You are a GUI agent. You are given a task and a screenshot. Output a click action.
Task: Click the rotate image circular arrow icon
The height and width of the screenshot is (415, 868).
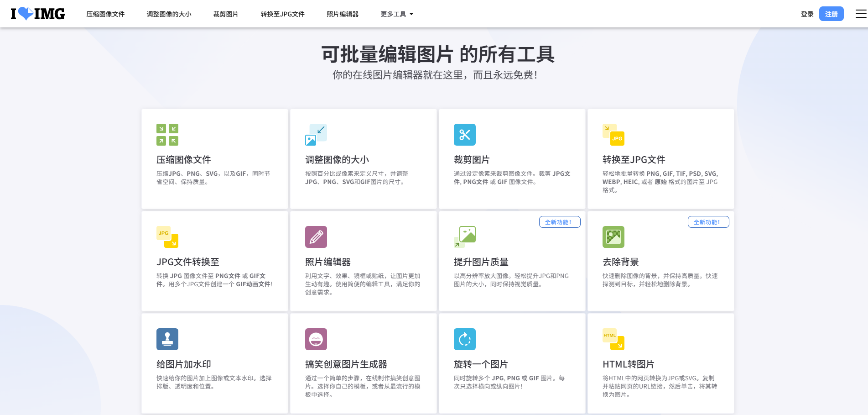464,339
